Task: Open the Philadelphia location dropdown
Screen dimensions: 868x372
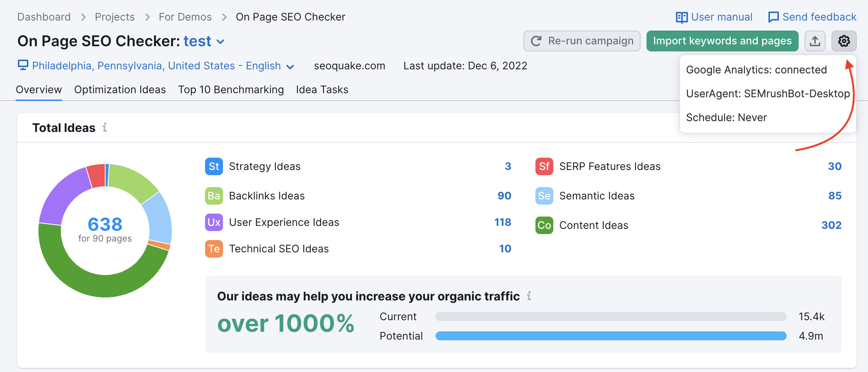Action: 290,67
